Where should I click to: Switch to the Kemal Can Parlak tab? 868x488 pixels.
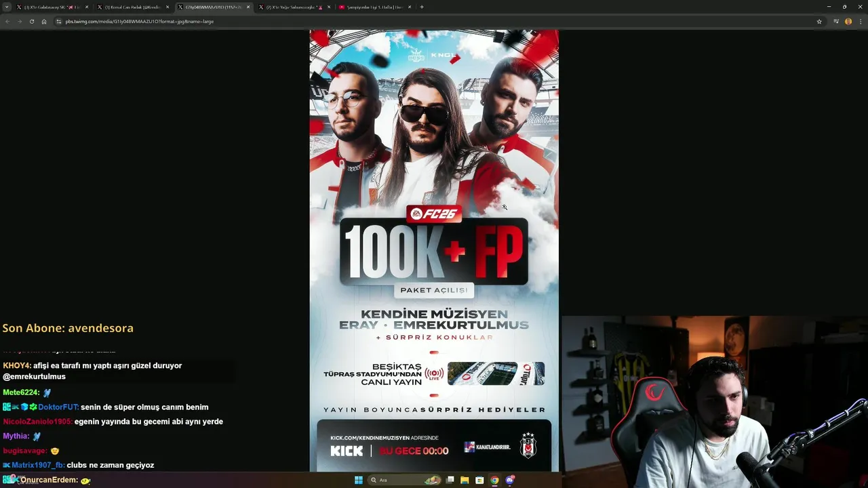pos(132,7)
